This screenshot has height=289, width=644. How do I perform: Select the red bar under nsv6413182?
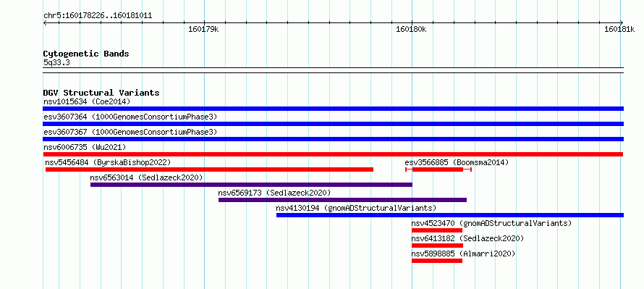(437, 246)
